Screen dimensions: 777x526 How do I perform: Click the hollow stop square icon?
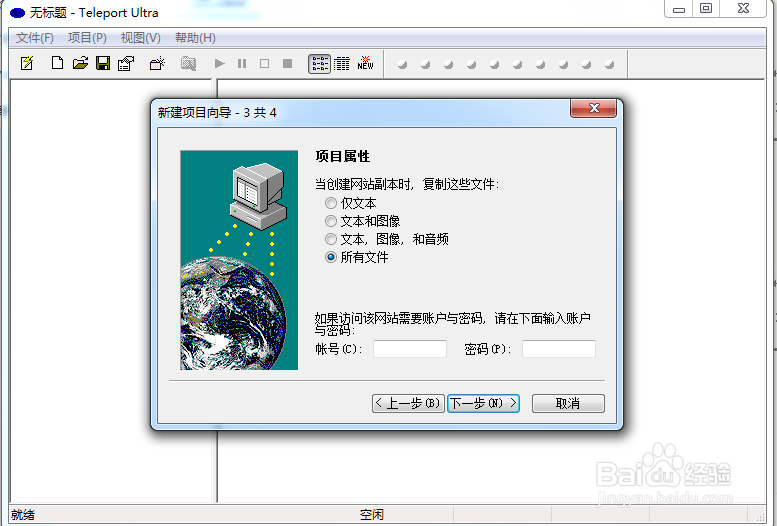tap(265, 63)
